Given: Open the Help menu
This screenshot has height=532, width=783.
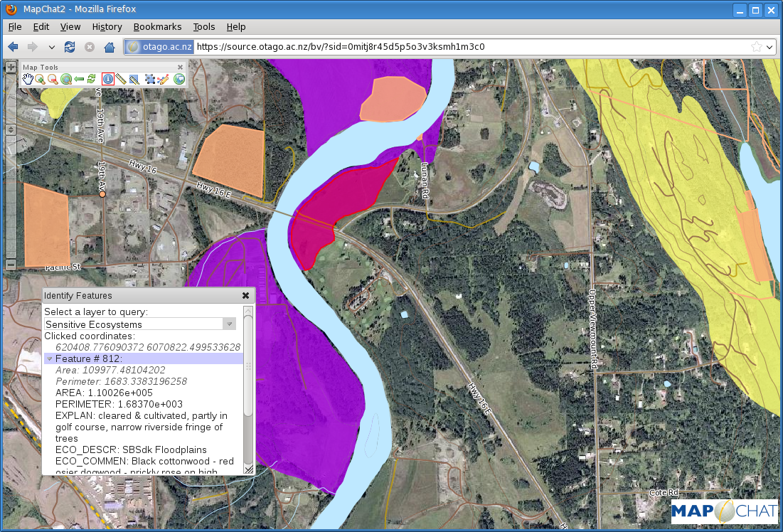Looking at the screenshot, I should pos(235,26).
